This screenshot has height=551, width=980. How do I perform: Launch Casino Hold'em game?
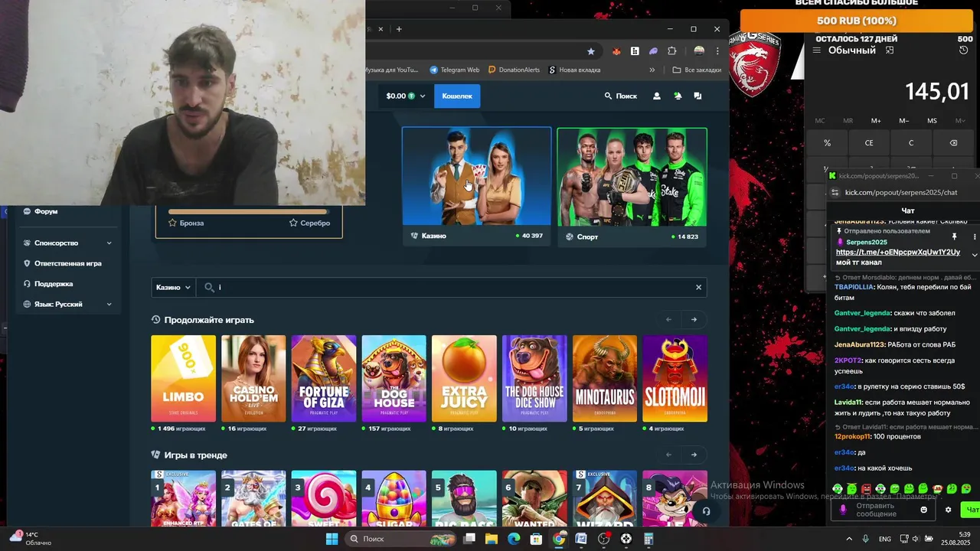pyautogui.click(x=253, y=378)
